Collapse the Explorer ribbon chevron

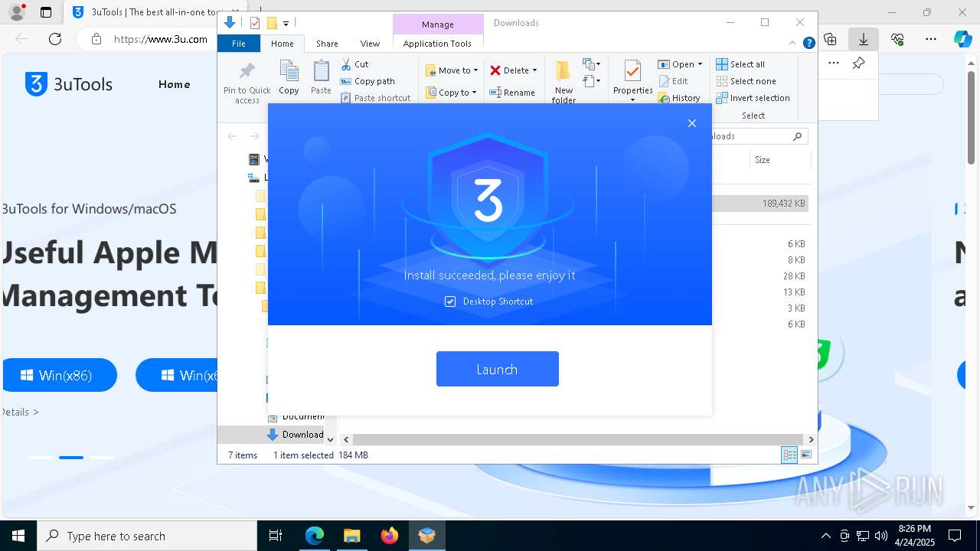[x=792, y=44]
